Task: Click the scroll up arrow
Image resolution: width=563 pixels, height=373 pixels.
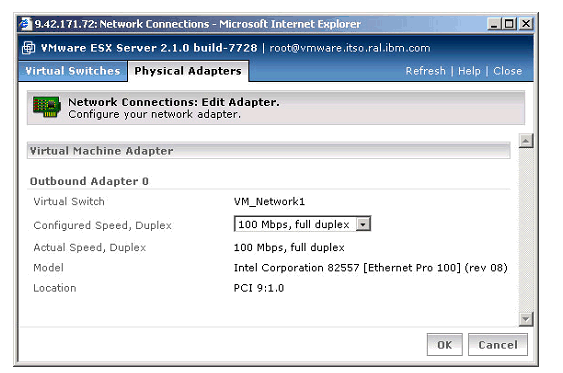Action: 526,140
